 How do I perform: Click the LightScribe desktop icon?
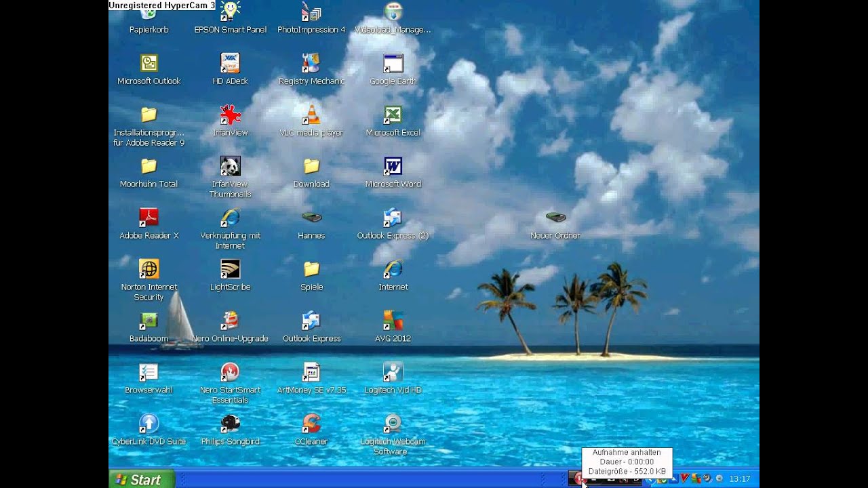click(x=230, y=269)
